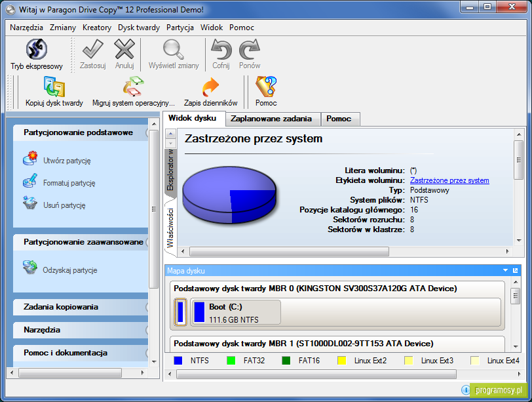Click sidebar horizontal scrollbar right arrow
Image resolution: width=532 pixels, height=402 pixels.
pyautogui.click(x=143, y=372)
